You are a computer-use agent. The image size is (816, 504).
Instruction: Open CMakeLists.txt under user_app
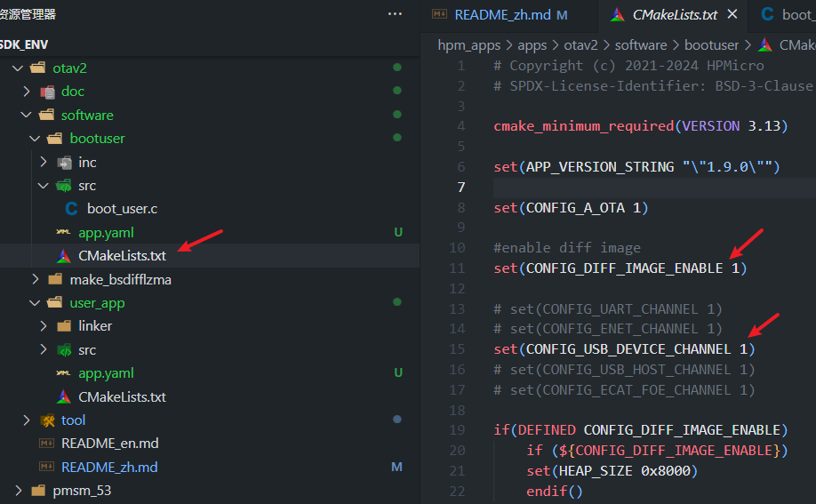(122, 396)
